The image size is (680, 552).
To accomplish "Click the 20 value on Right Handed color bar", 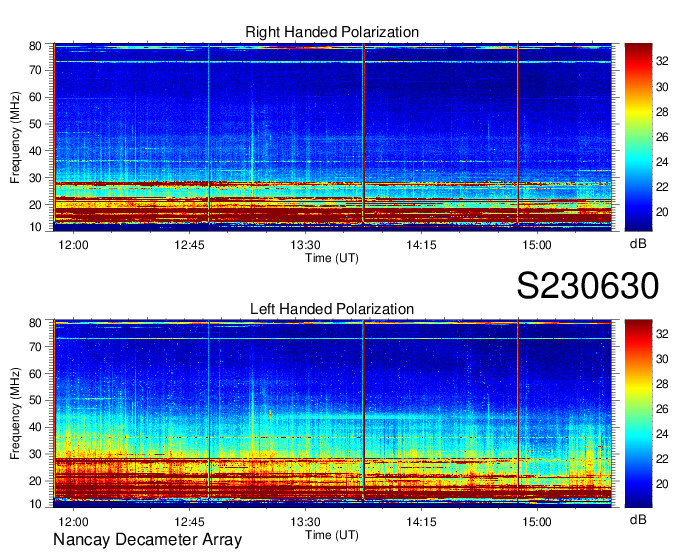I will pos(662,212).
